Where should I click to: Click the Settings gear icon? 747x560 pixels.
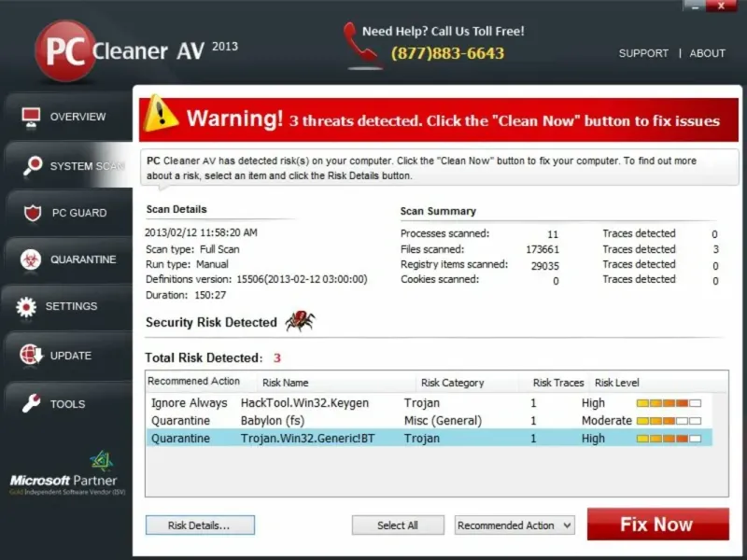point(26,307)
